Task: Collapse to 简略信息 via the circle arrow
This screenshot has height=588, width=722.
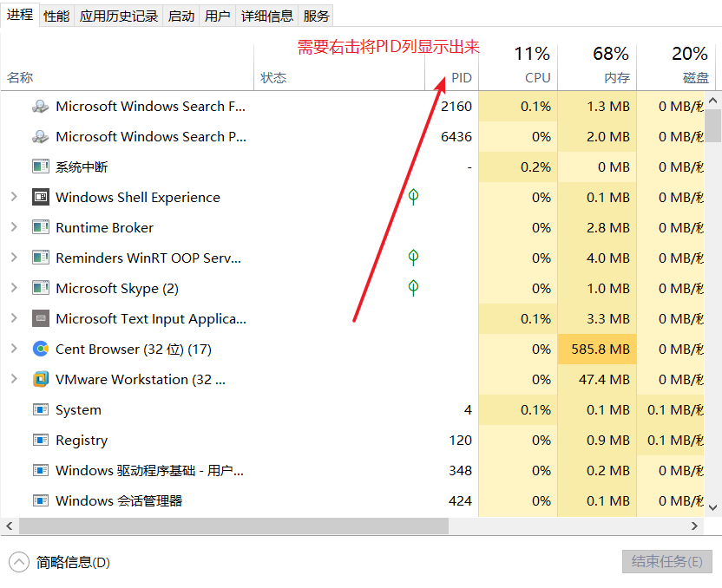Action: coord(19,562)
